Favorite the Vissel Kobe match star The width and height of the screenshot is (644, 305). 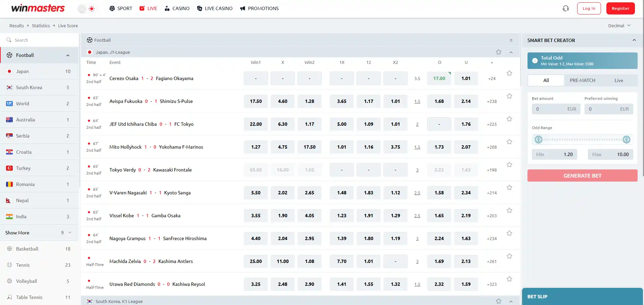click(509, 211)
